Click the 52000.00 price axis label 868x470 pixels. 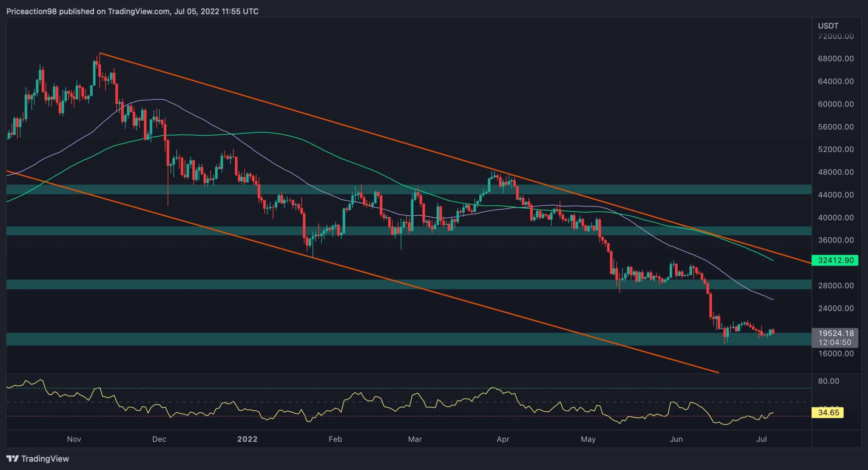click(836, 150)
